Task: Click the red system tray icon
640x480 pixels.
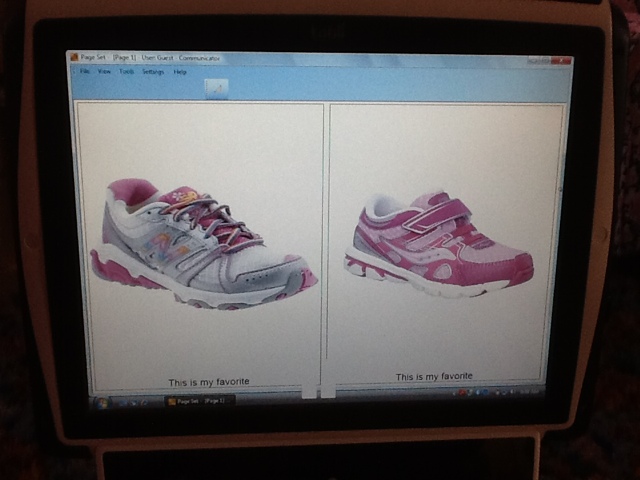Action: coord(462,393)
